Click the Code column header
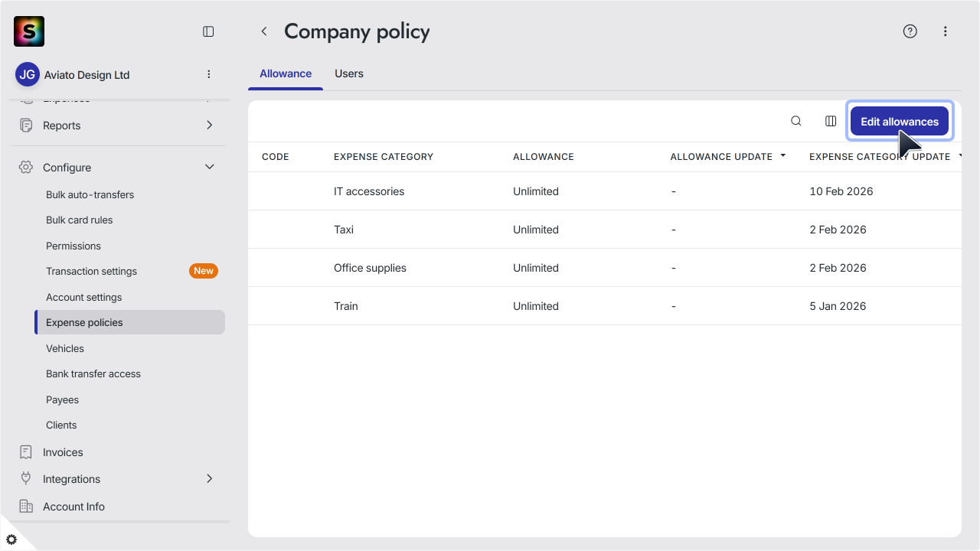This screenshot has width=980, height=551. [x=276, y=157]
